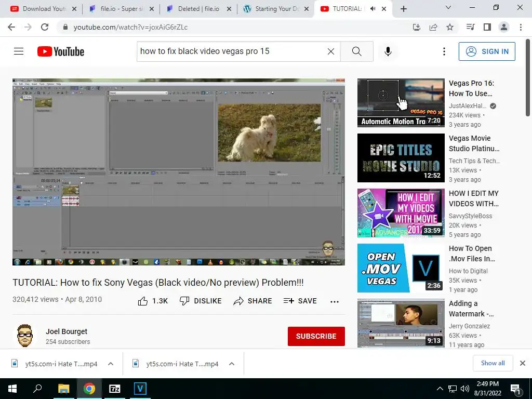This screenshot has width=532, height=399.
Task: Go back with browser back arrow
Action: click(x=11, y=27)
